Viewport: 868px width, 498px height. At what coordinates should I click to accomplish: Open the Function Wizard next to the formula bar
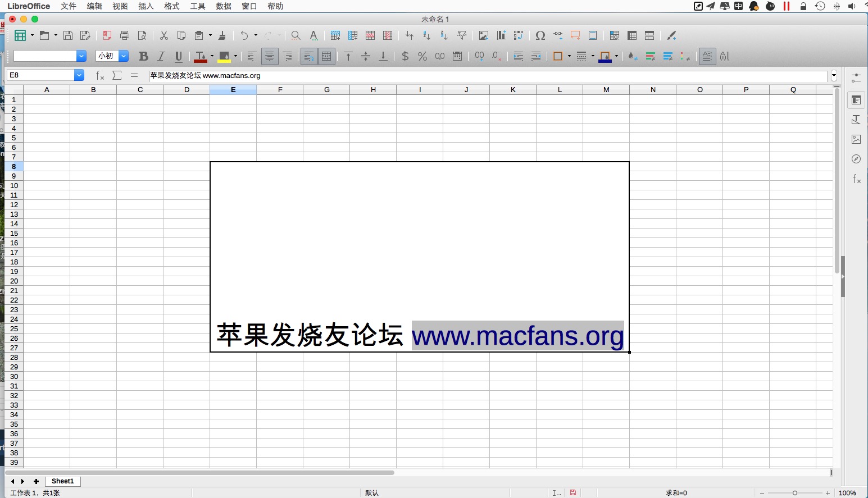pyautogui.click(x=100, y=75)
